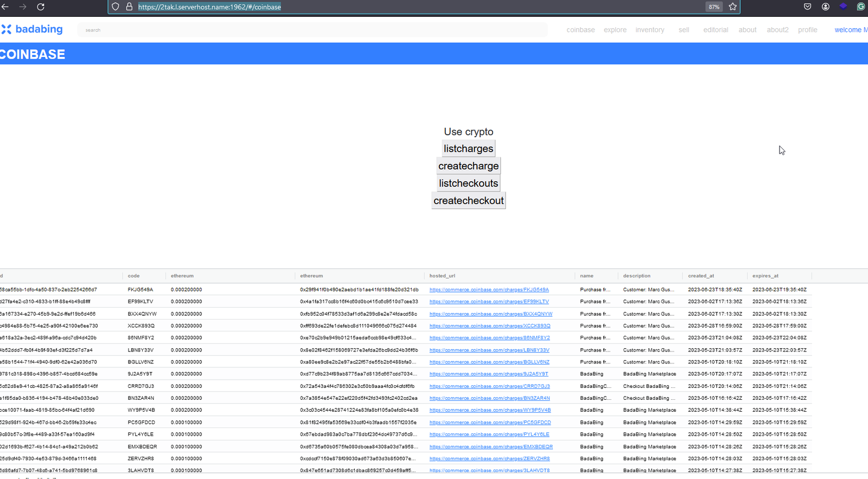Viewport: 868px width, 479px height.
Task: Open the about nav item
Action: point(748,30)
